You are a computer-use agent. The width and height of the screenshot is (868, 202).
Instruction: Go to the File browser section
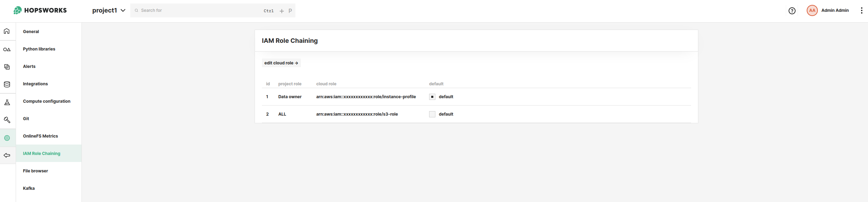coord(36,171)
